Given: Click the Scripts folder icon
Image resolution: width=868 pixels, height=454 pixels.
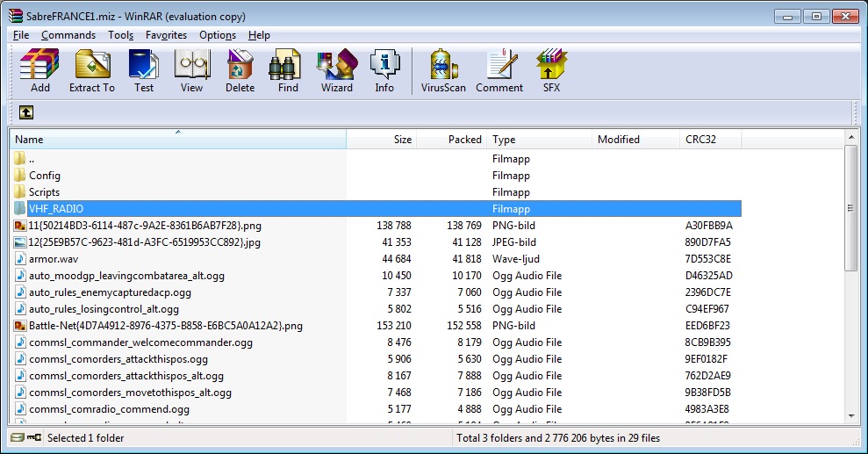Looking at the screenshot, I should [20, 191].
